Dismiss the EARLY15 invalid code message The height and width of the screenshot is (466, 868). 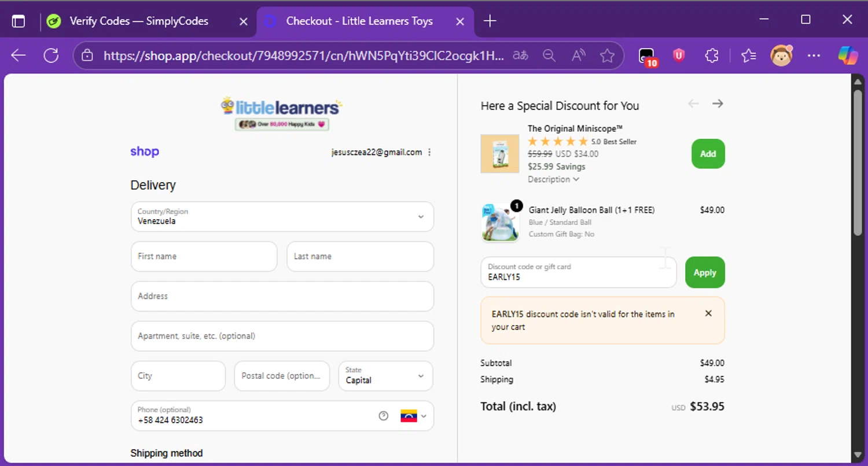(708, 313)
